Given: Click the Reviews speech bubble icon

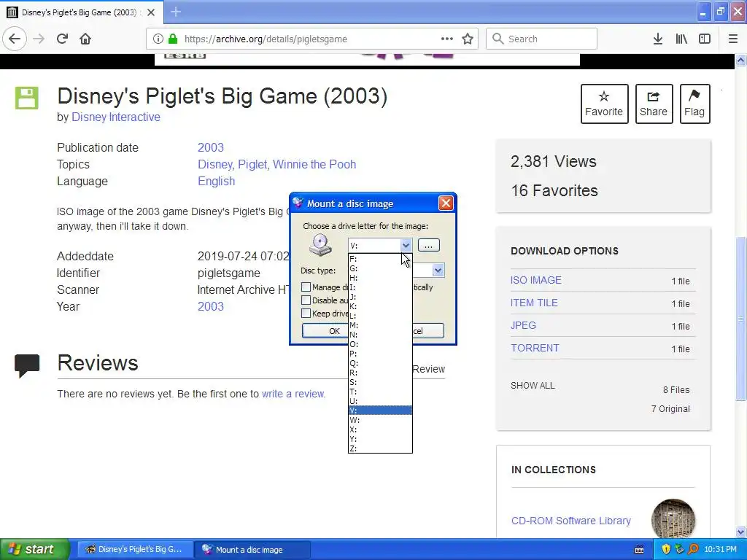Looking at the screenshot, I should coord(27,366).
